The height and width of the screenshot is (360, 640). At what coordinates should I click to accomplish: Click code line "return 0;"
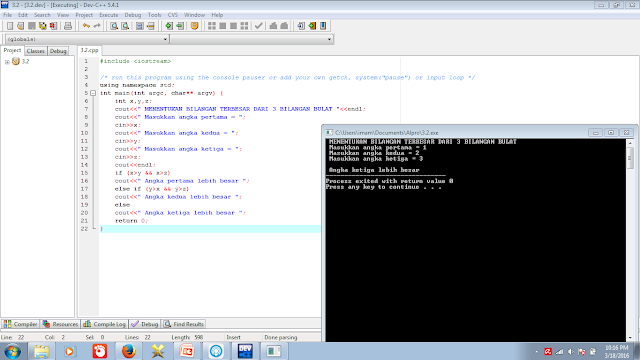[x=131, y=221]
